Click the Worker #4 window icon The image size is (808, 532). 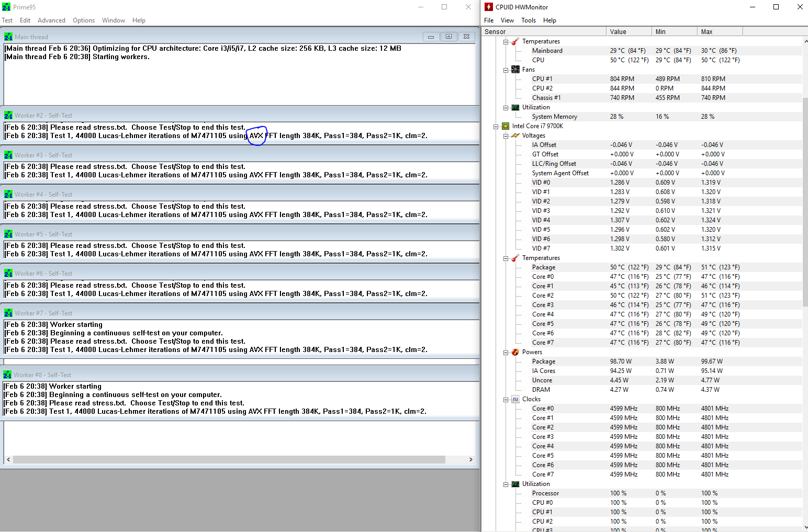(8, 194)
